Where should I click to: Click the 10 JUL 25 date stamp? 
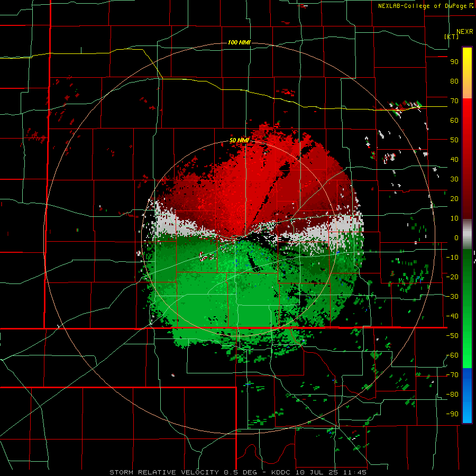pos(316,472)
